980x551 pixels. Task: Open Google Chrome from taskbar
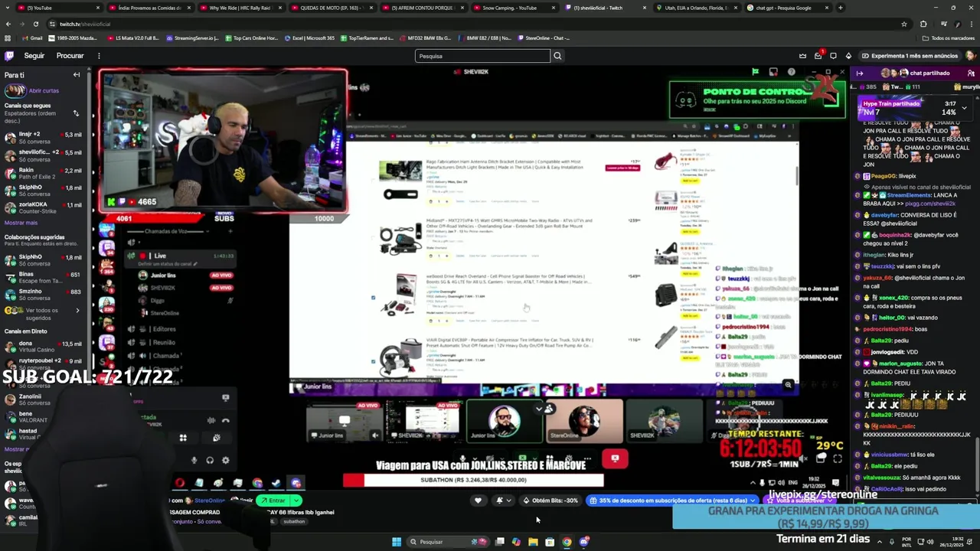point(567,542)
